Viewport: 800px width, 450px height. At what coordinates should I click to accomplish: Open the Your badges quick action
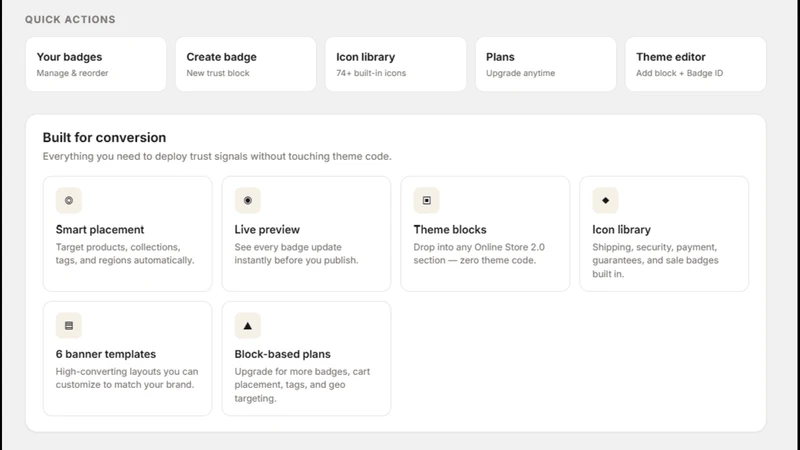(96, 64)
